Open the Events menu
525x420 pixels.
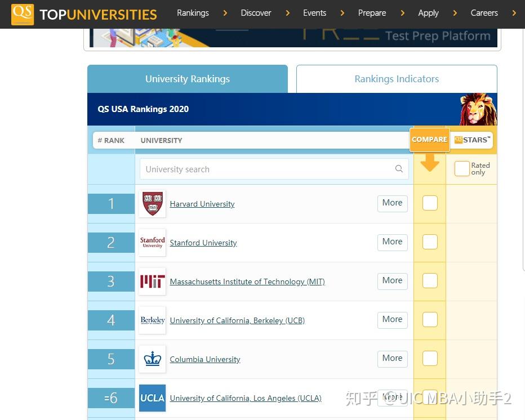314,13
